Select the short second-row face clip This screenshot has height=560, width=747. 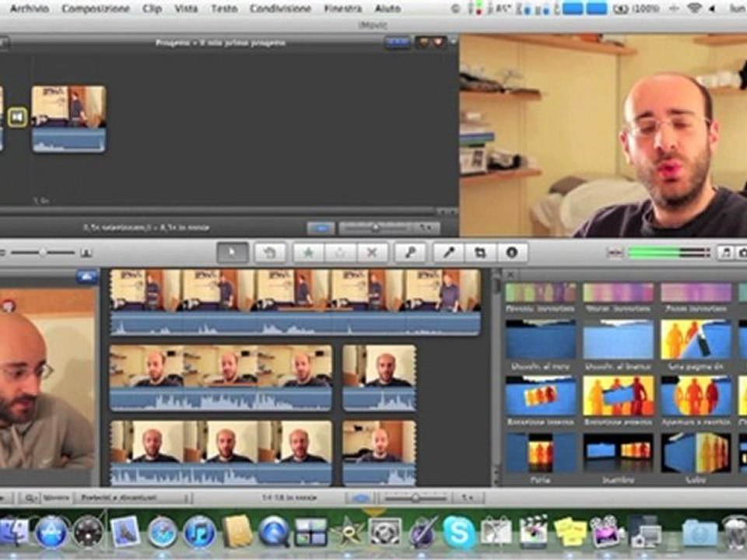pyautogui.click(x=379, y=378)
